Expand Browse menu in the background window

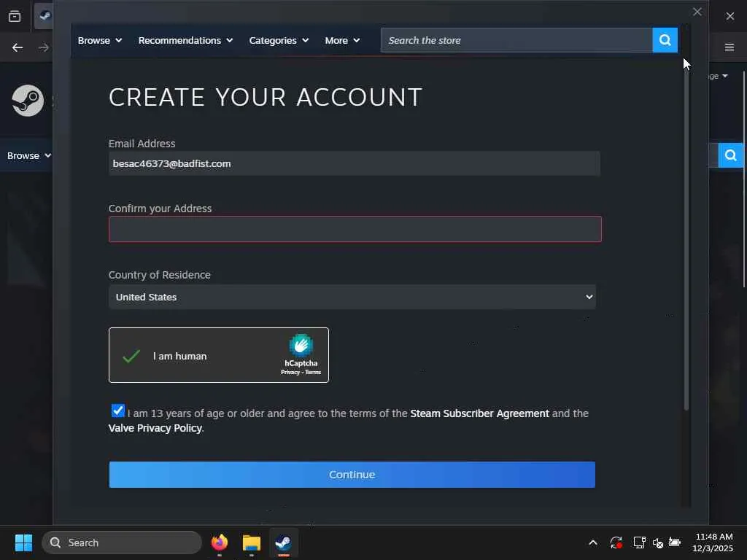tap(28, 156)
